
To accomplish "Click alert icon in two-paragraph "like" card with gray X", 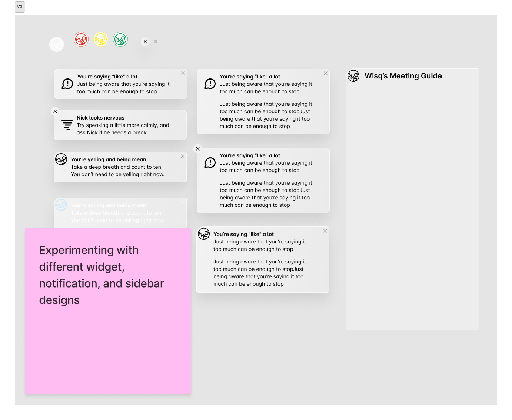I will coord(210,84).
